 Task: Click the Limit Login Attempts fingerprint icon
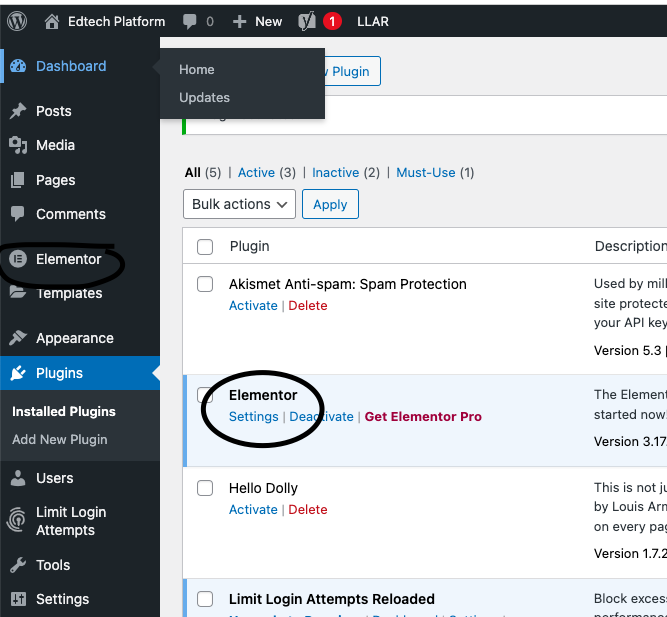pyautogui.click(x=17, y=520)
